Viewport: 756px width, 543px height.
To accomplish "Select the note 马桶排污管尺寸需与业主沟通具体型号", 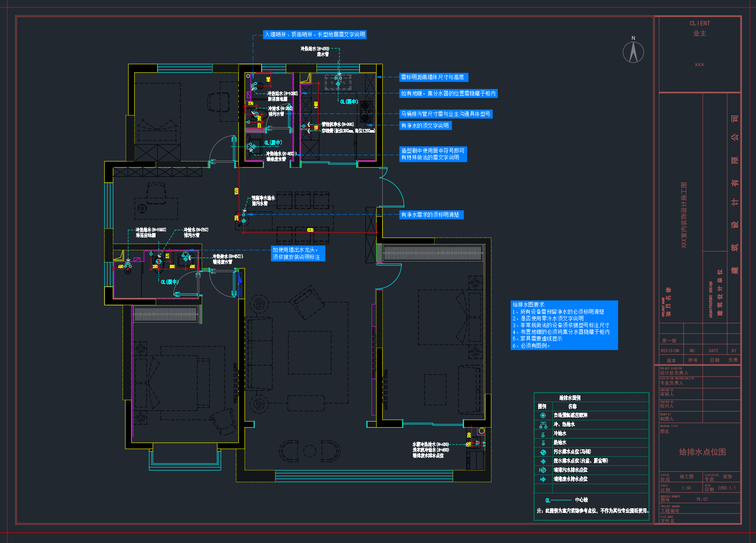I will pyautogui.click(x=446, y=114).
